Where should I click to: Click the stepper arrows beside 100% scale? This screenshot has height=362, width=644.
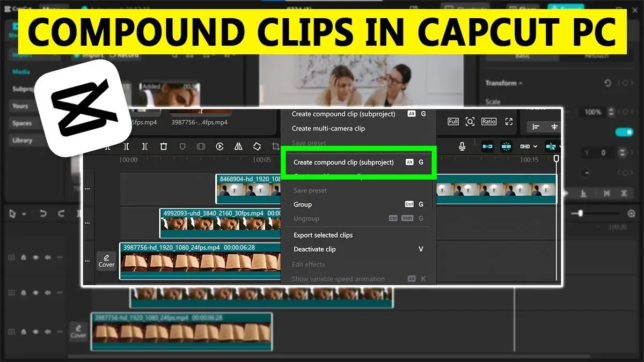point(611,112)
